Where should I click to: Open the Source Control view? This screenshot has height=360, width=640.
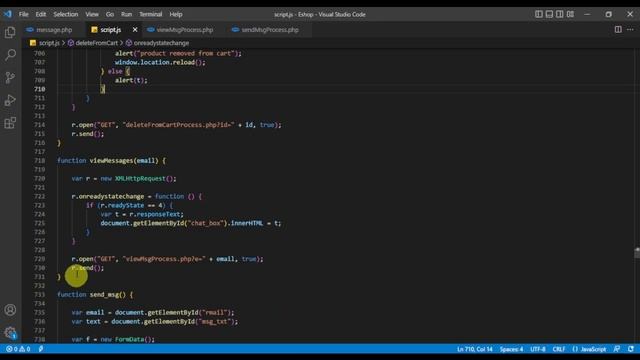click(10, 78)
